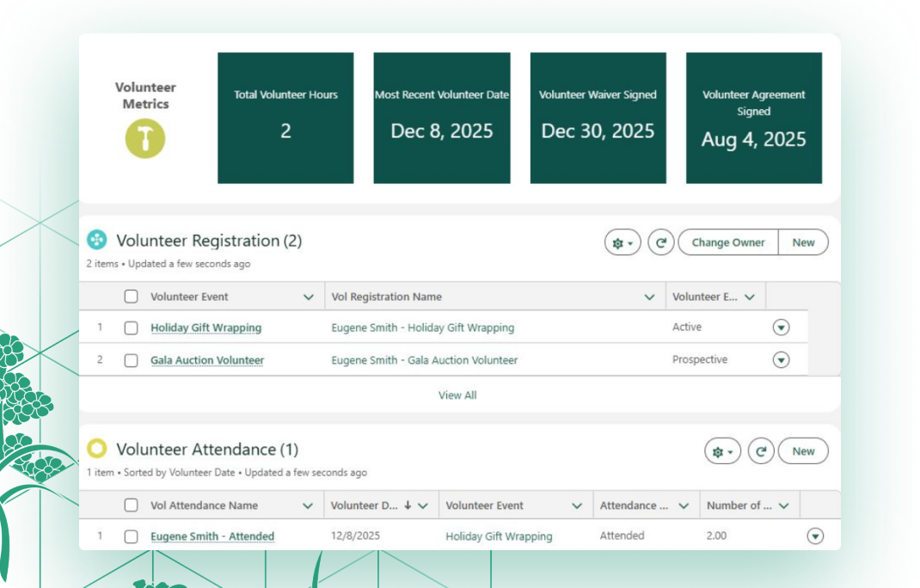
Task: Click the Volunteer Waiver Signed tile
Action: click(598, 118)
